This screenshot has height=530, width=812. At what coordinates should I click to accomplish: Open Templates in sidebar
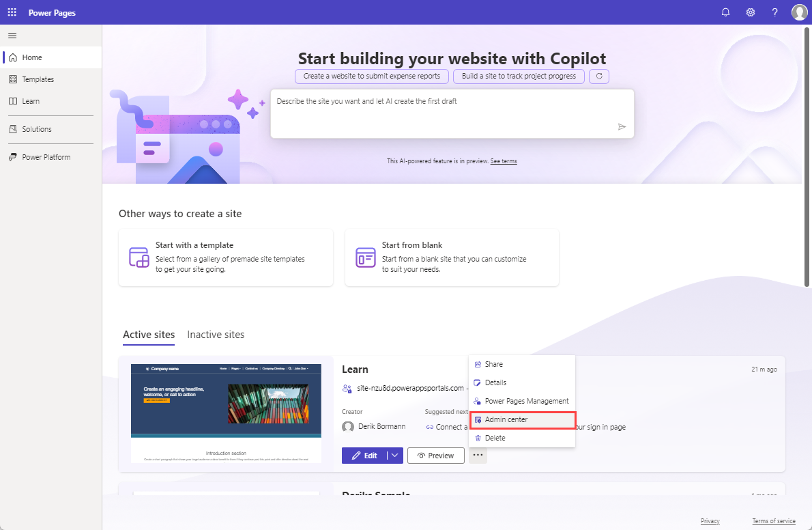pyautogui.click(x=50, y=79)
